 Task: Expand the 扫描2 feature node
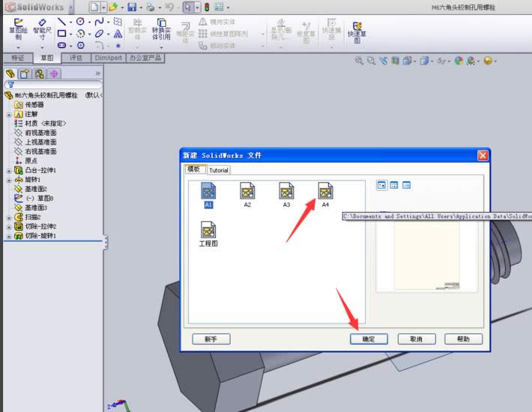click(x=9, y=218)
